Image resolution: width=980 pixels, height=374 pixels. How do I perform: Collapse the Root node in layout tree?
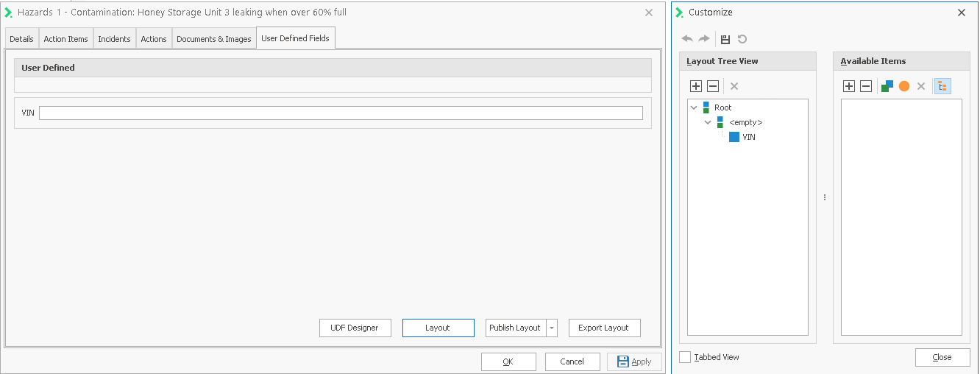[694, 107]
